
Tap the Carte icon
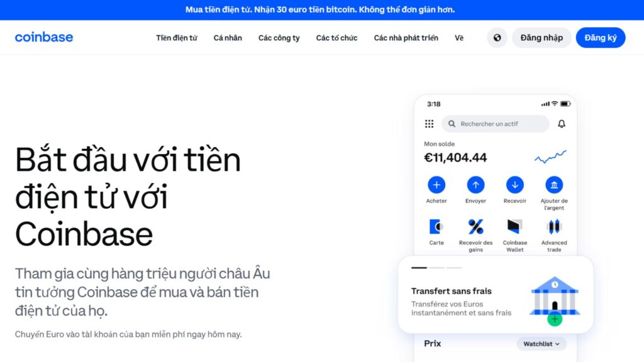click(x=436, y=226)
